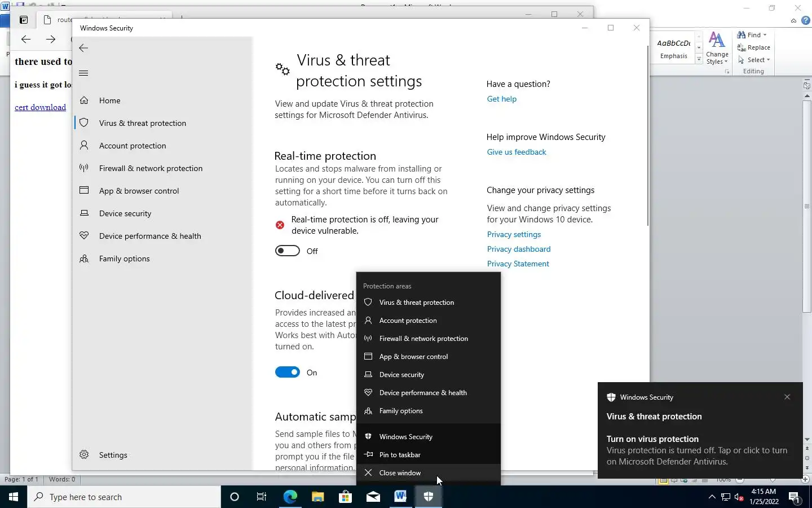Open Account protection in the sidebar
812x508 pixels.
164,146
